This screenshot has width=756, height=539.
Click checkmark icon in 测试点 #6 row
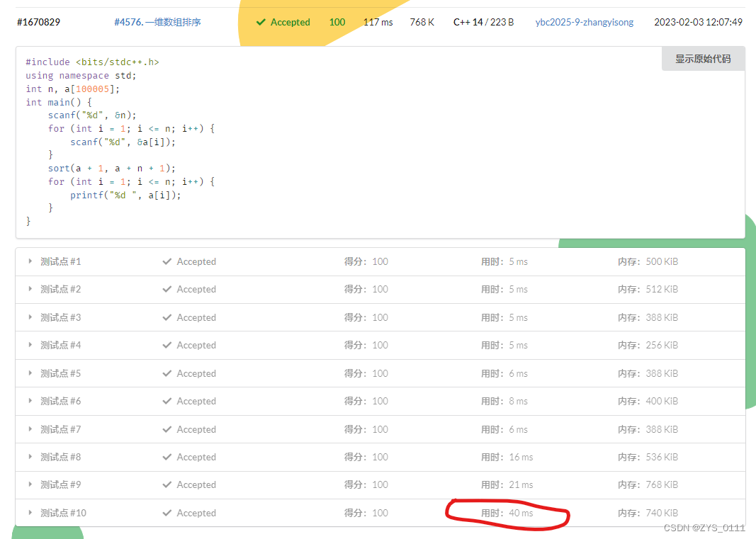[167, 401]
